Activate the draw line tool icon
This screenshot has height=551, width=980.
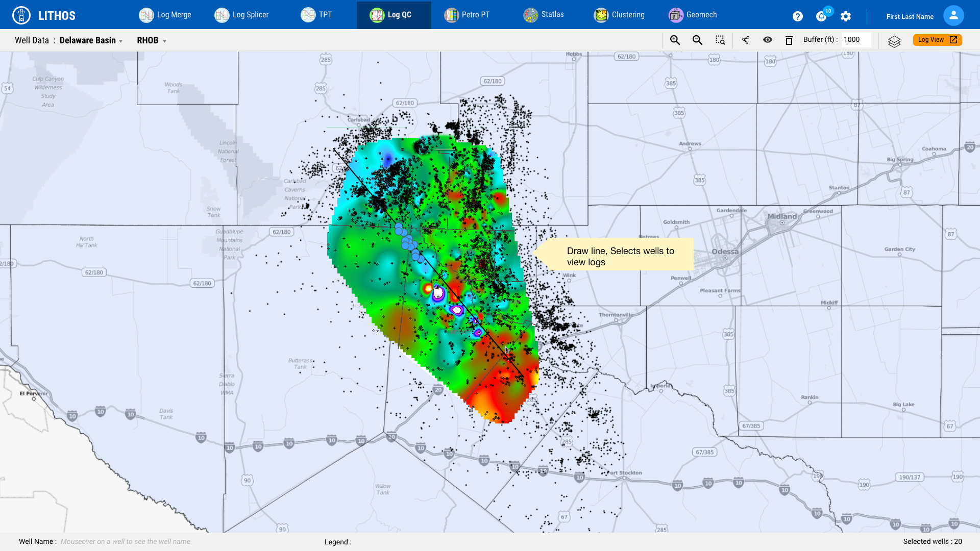[746, 40]
